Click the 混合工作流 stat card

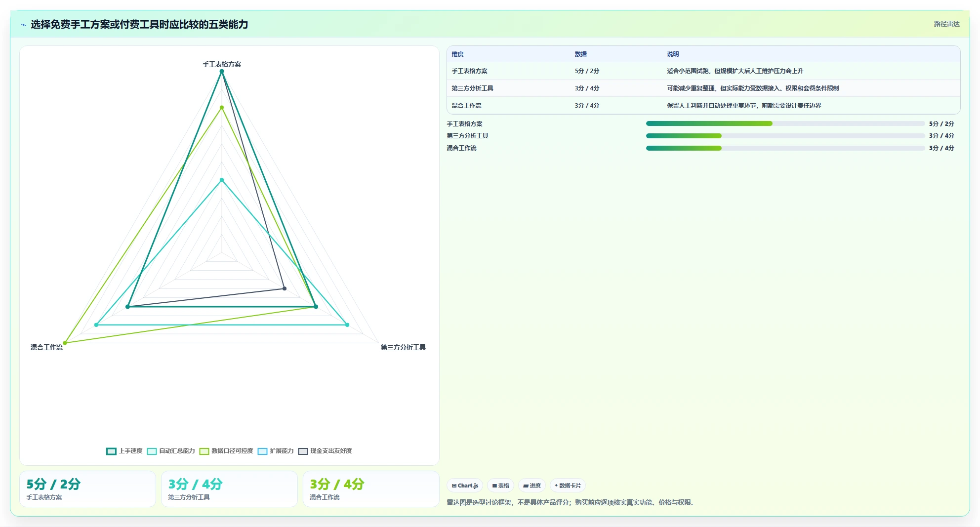(x=371, y=489)
